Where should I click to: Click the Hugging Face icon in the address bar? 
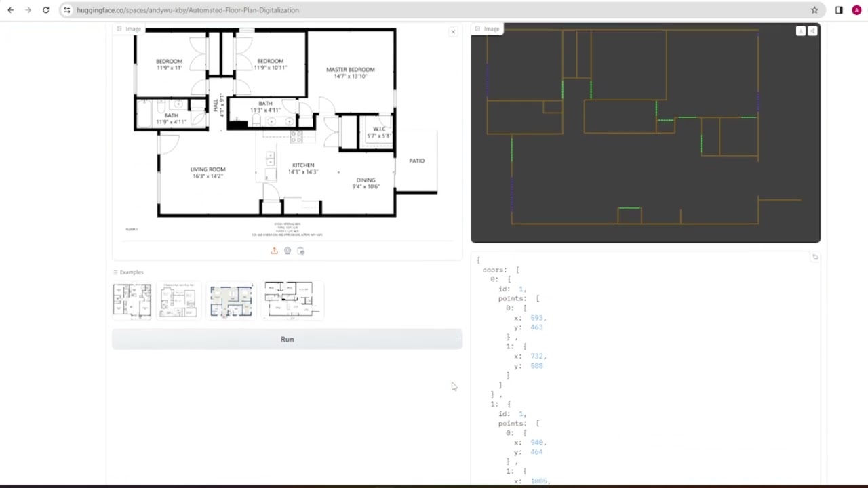(66, 10)
